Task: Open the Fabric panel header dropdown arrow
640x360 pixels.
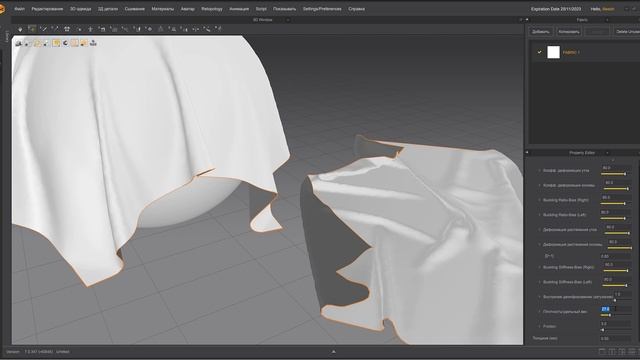Action: point(607,20)
